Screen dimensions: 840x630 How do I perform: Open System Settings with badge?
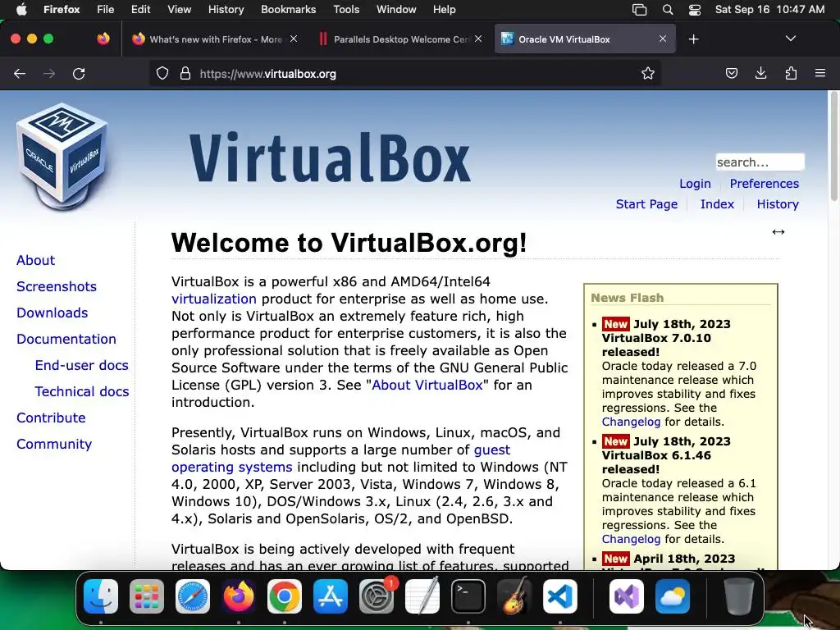377,596
